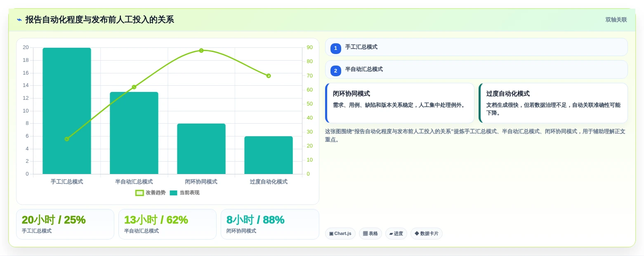
Task: Toggle the 当前表现 legend entry
Action: (x=184, y=193)
